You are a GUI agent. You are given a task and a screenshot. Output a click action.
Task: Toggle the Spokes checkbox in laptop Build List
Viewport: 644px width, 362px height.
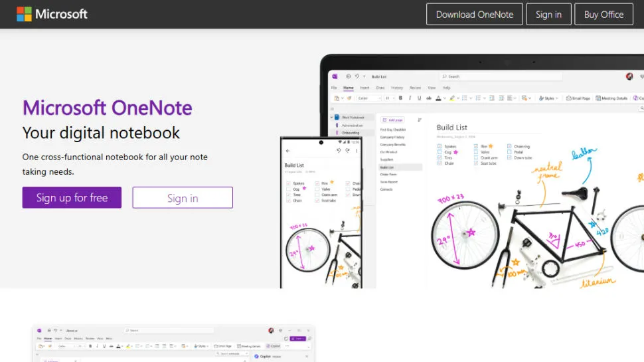pyautogui.click(x=440, y=146)
